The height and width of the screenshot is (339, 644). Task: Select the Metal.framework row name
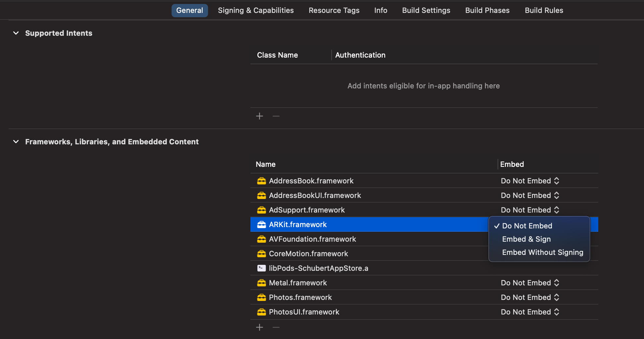(298, 283)
